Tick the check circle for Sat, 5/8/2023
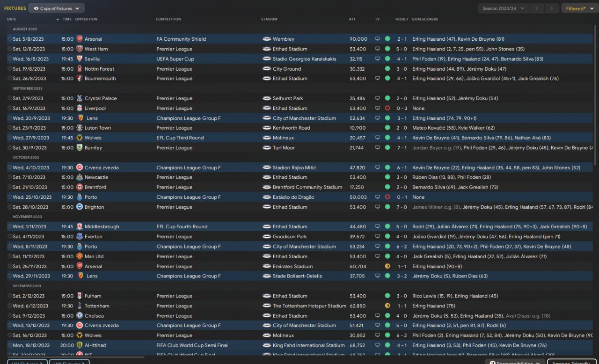The height and width of the screenshot is (364, 599). tap(10, 39)
